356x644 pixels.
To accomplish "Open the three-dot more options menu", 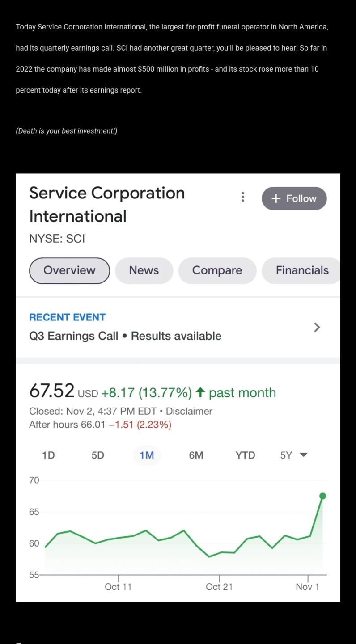I will coord(242,197).
